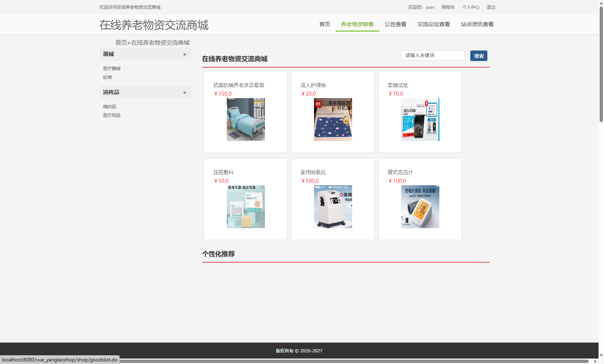Open the 购物车 page
Screen dimensions: 604x364
pos(448,7)
